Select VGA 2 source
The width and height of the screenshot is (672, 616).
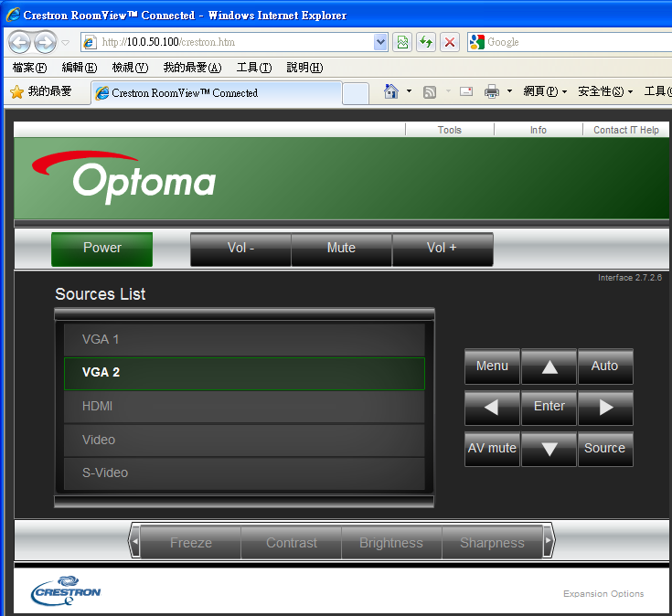(x=244, y=373)
